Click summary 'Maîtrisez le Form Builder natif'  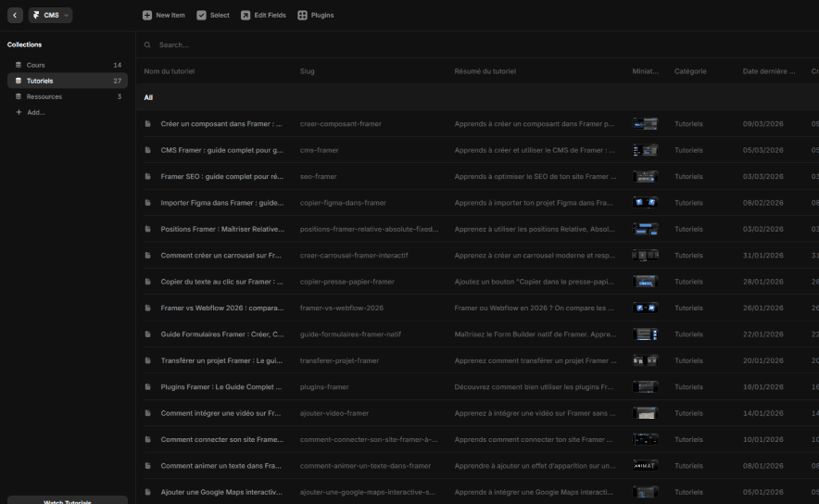click(535, 334)
